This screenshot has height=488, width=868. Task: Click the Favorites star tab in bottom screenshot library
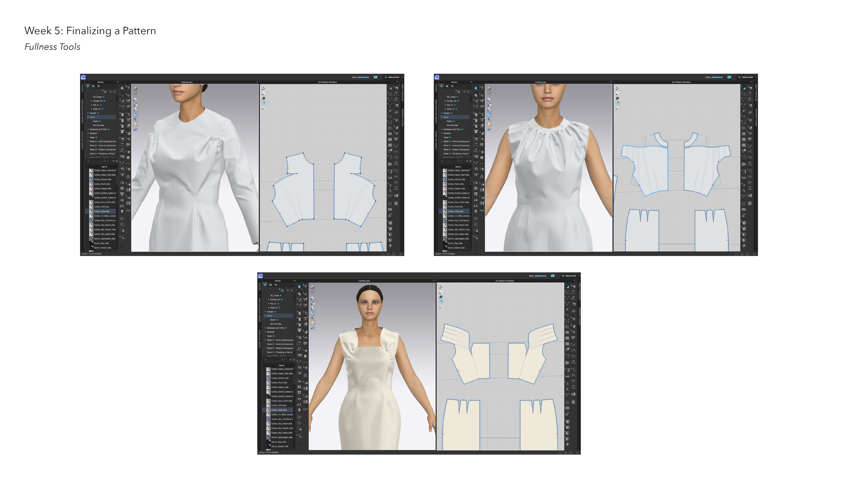[x=265, y=285]
